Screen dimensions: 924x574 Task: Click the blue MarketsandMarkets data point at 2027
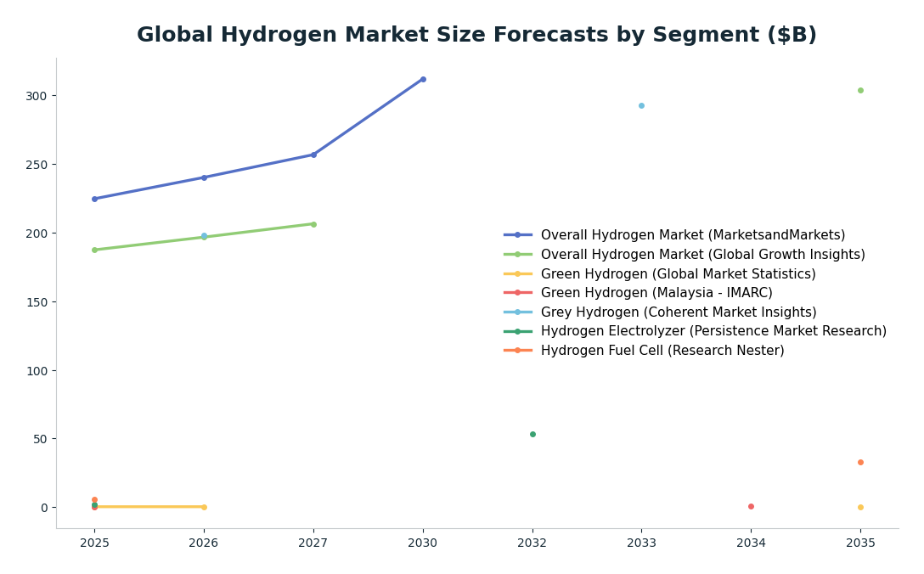(x=313, y=155)
